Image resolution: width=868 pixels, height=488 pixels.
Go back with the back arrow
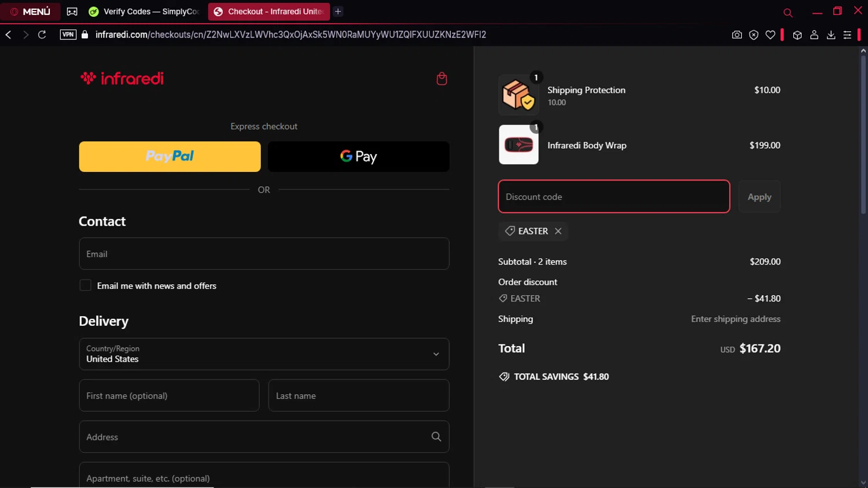(x=9, y=35)
